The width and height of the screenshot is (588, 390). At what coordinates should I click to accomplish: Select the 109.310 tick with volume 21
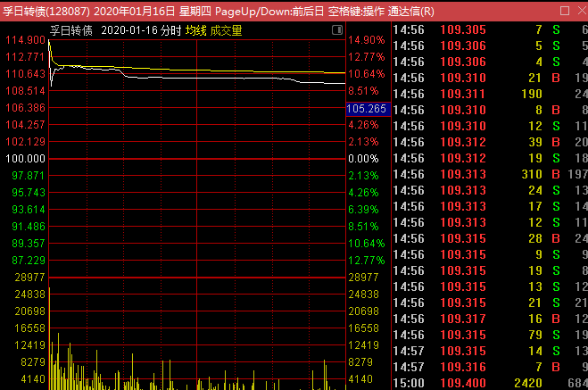point(490,78)
